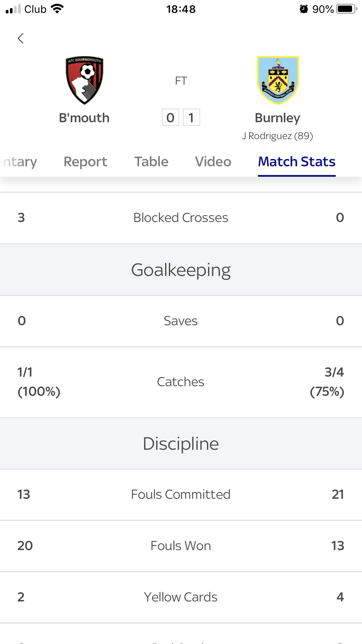Image resolution: width=362 pixels, height=644 pixels.
Task: Tap the Wi-Fi status icon
Action: 57,9
